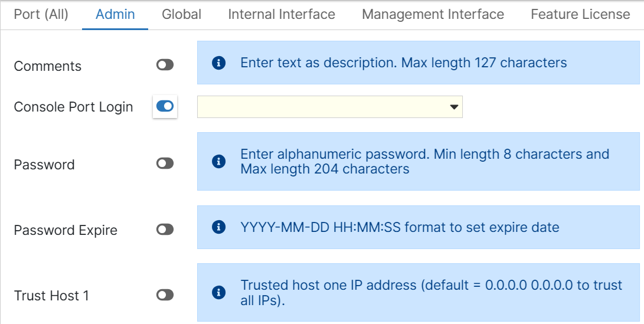
Task: Click the info icon in Password hint
Action: [218, 161]
